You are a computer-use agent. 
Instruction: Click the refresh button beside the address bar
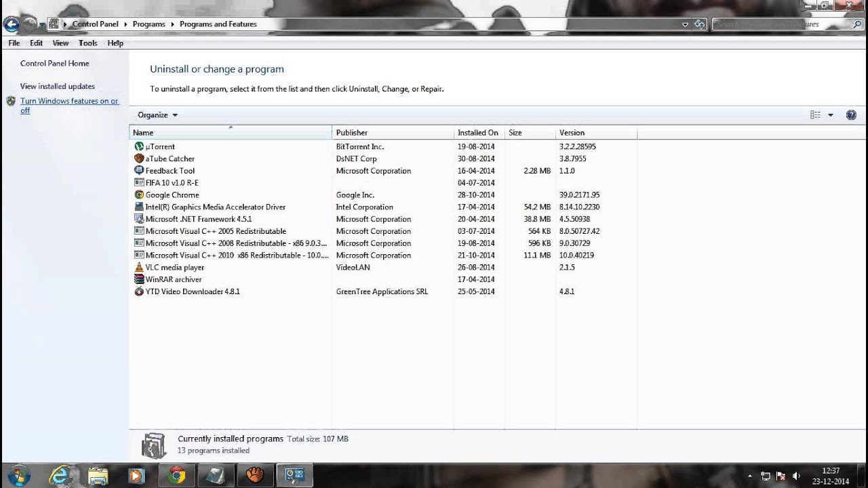[x=699, y=24]
